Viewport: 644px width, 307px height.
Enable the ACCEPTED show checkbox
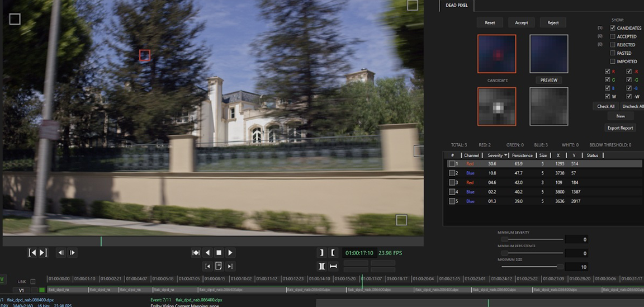point(613,36)
